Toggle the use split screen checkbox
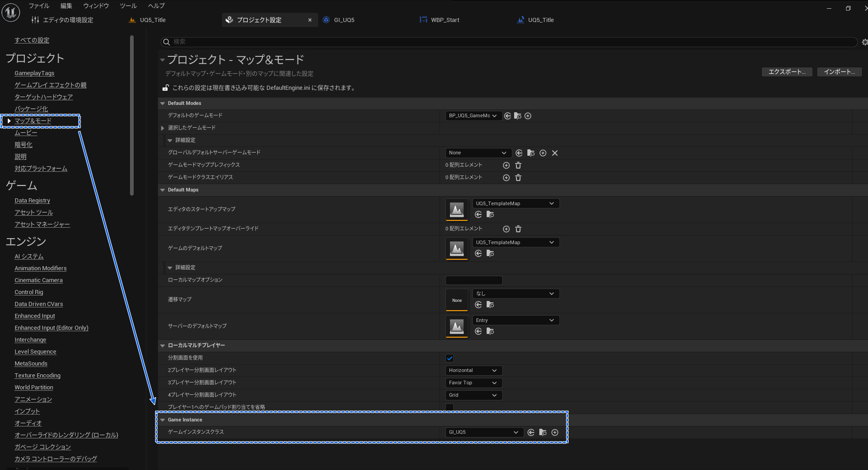Image resolution: width=868 pixels, height=470 pixels. [450, 358]
